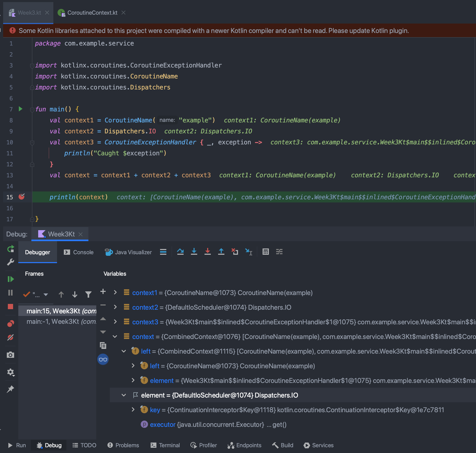Open the Console tab
Screen dimensions: 476x453
point(79,252)
